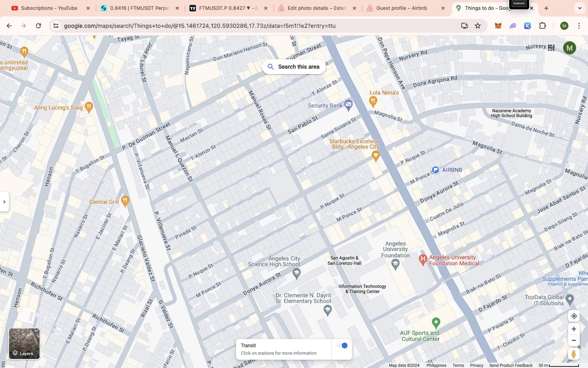Viewport: 588px width, 368px height.
Task: Open the Terms link
Action: click(x=458, y=365)
